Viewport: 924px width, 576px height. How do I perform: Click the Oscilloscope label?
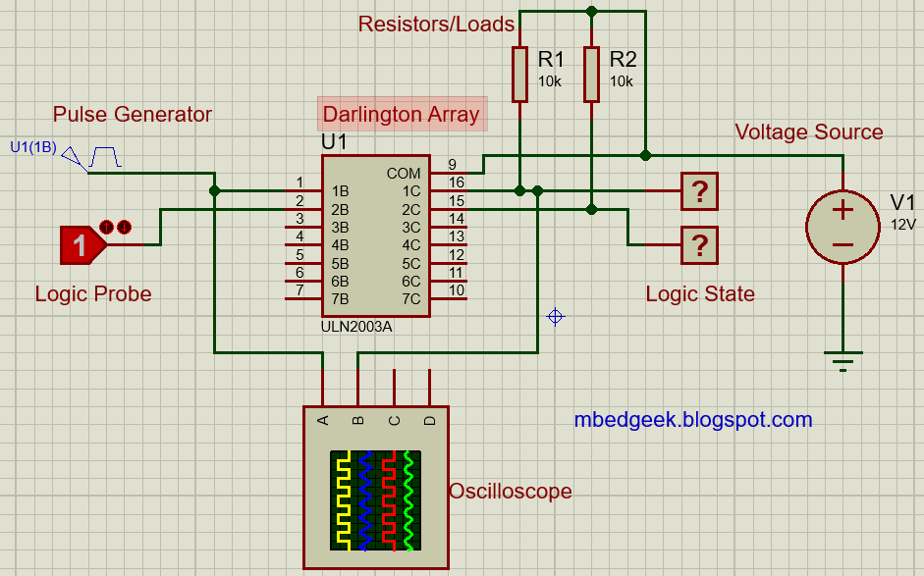511,492
